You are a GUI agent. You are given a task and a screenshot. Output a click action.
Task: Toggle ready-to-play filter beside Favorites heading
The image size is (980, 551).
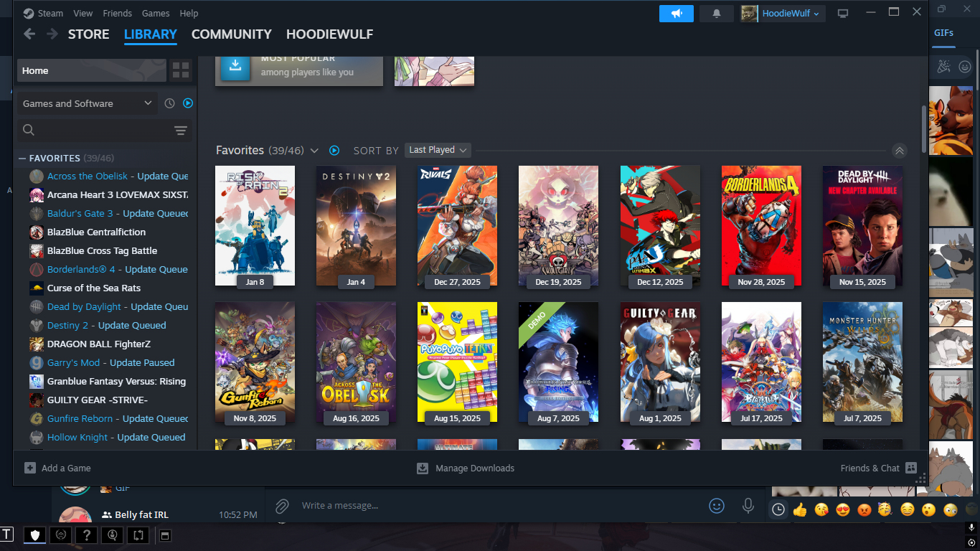(334, 151)
